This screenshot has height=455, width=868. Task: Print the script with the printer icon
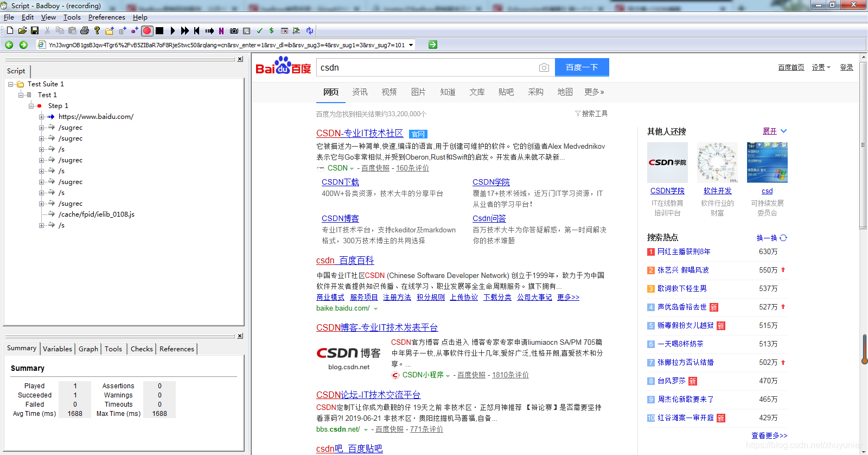pos(85,31)
